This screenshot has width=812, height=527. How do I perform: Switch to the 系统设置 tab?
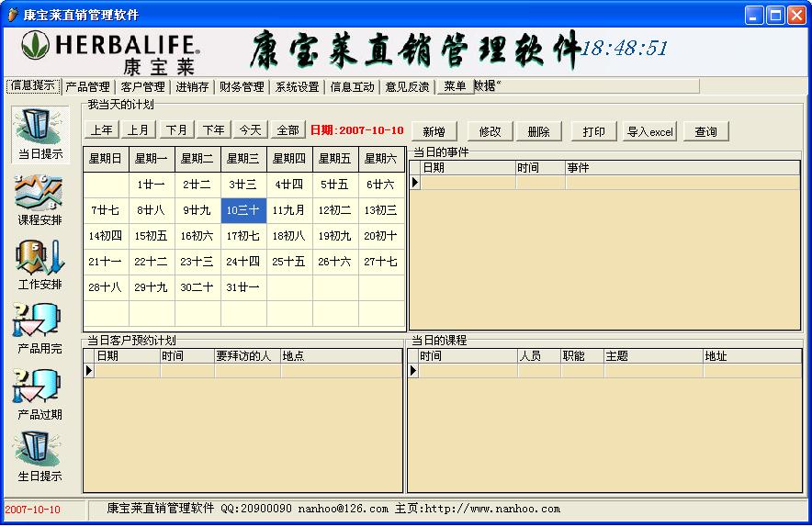click(298, 86)
